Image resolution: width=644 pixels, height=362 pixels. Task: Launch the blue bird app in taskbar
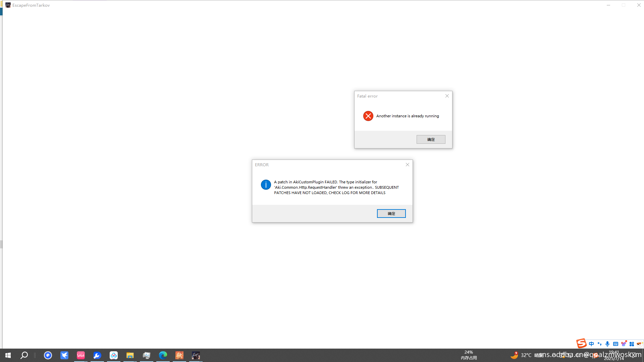pos(64,355)
